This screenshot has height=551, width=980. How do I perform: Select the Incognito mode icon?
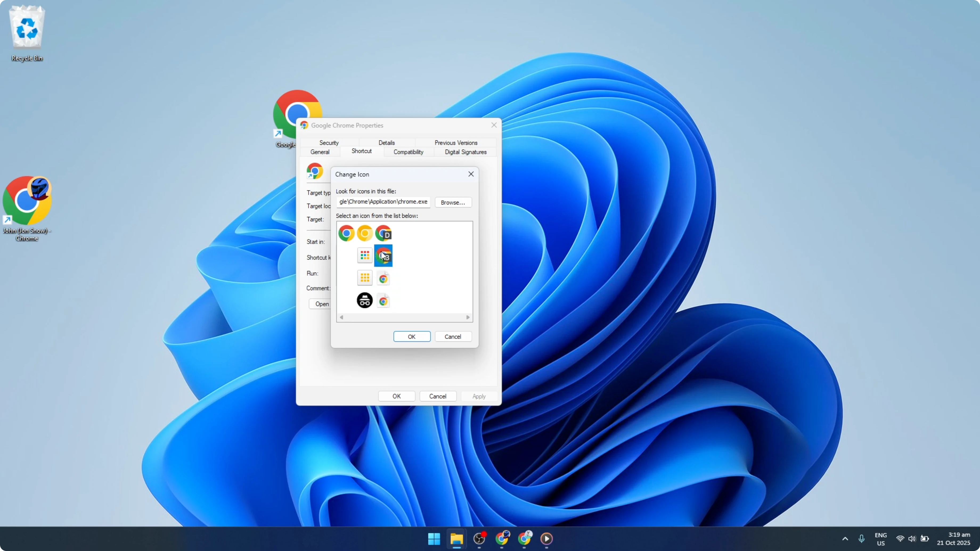pyautogui.click(x=365, y=301)
